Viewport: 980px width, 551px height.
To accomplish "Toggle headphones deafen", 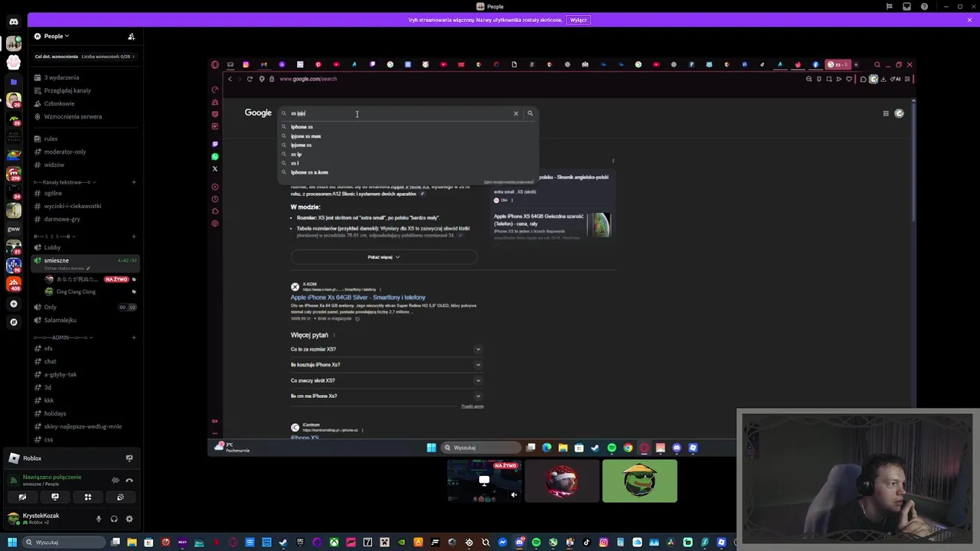I will click(x=114, y=519).
